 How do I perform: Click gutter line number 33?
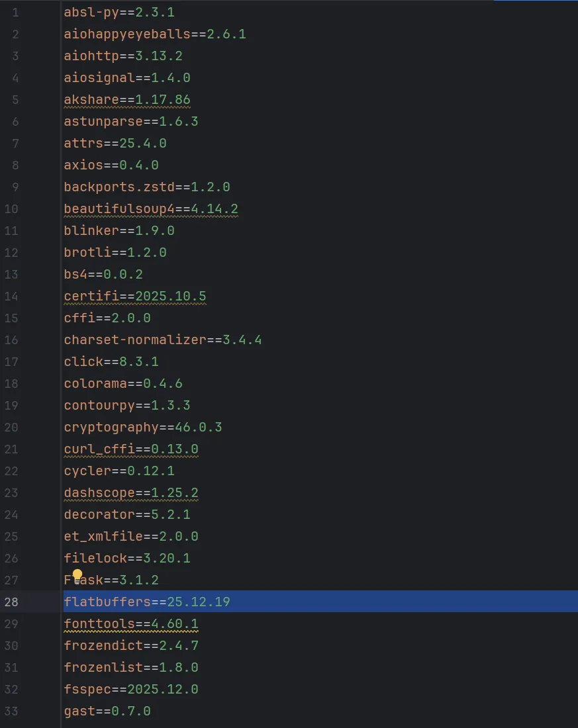coord(11,711)
